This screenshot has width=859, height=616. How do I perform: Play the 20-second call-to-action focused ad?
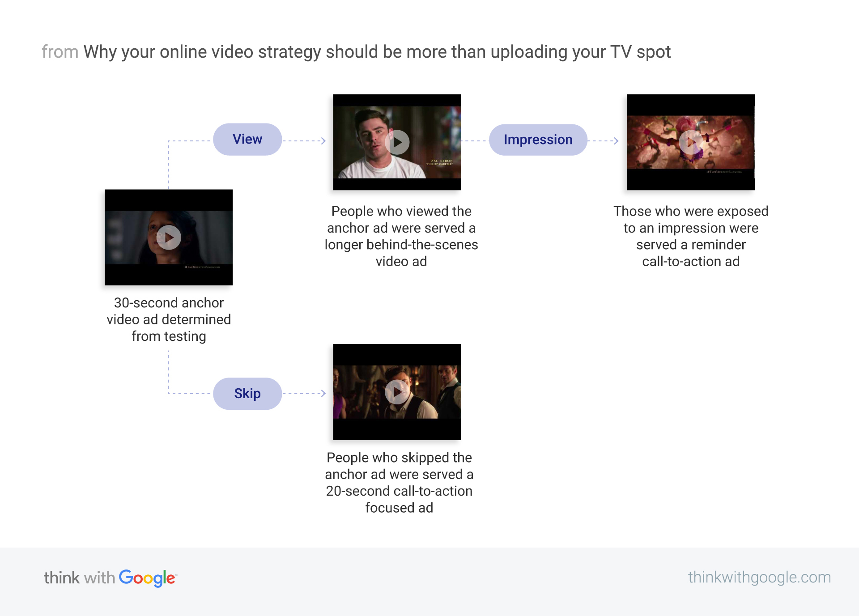tap(397, 392)
